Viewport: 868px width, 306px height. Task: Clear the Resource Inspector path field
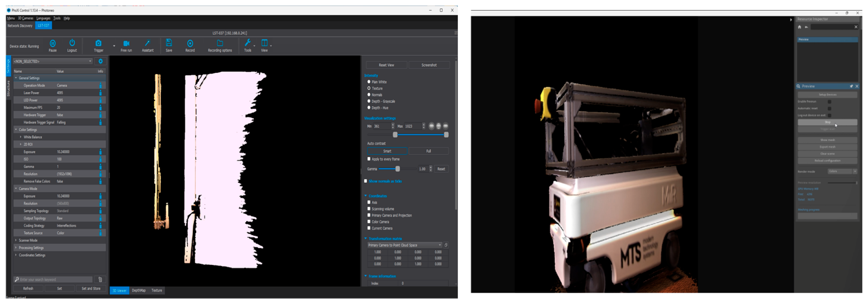[856, 27]
